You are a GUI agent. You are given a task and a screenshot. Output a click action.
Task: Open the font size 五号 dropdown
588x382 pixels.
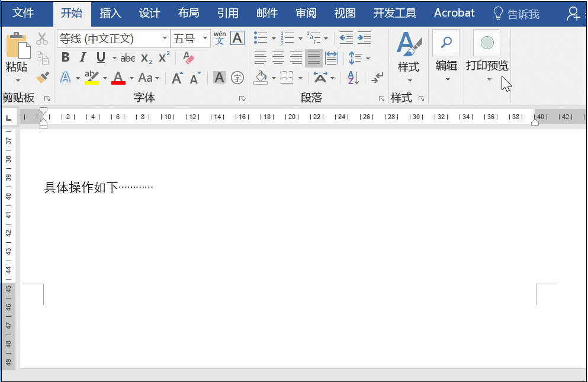(x=205, y=39)
